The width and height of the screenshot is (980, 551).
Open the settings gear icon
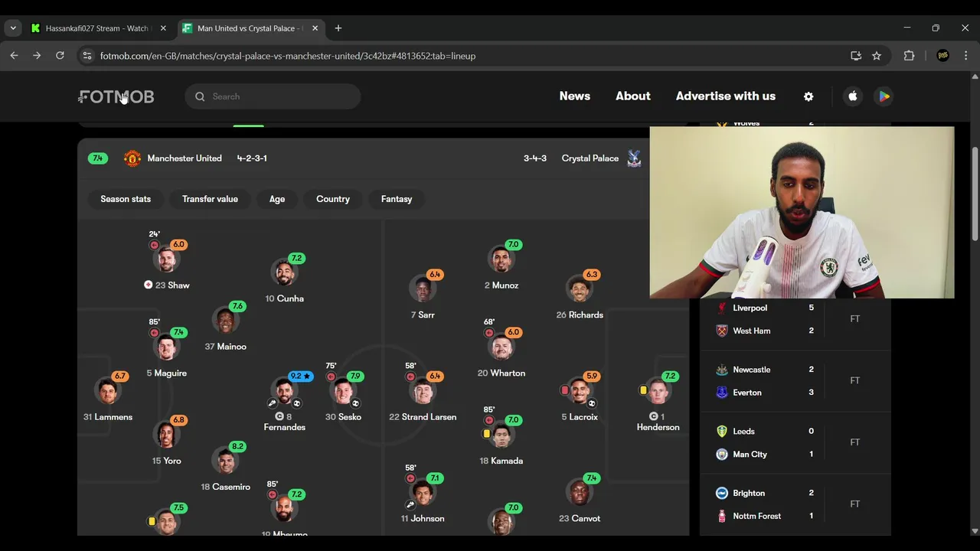coord(808,96)
